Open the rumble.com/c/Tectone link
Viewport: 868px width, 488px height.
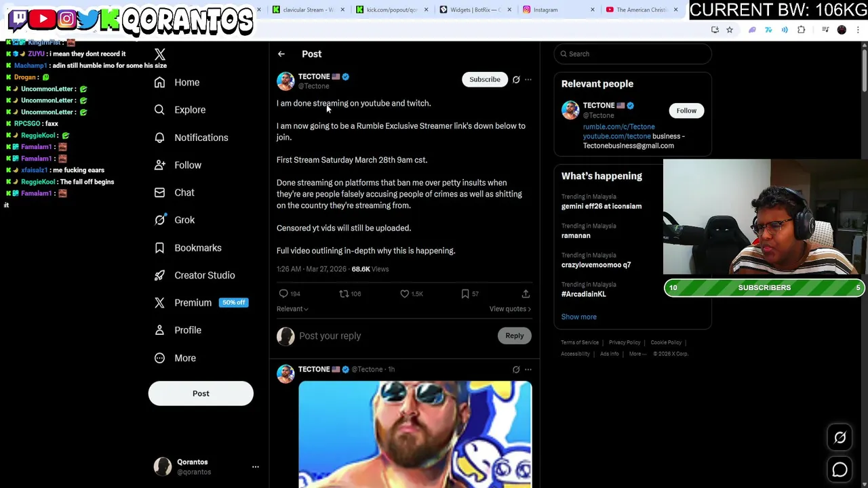click(x=619, y=127)
